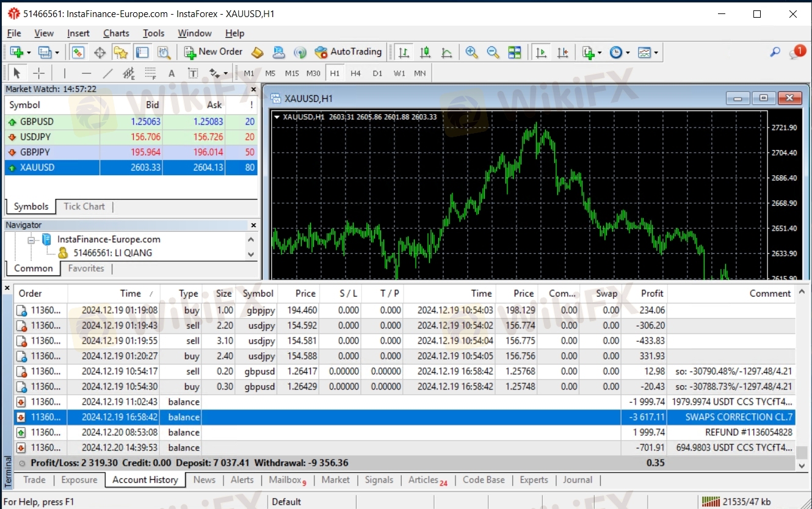
Task: Click the search magnifier icon
Action: pyautogui.click(x=775, y=52)
